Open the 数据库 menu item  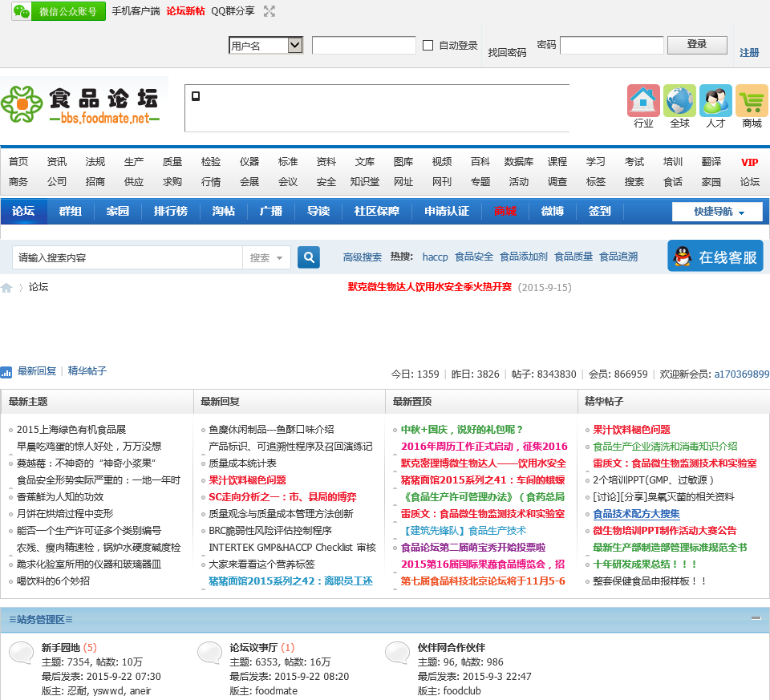click(519, 162)
